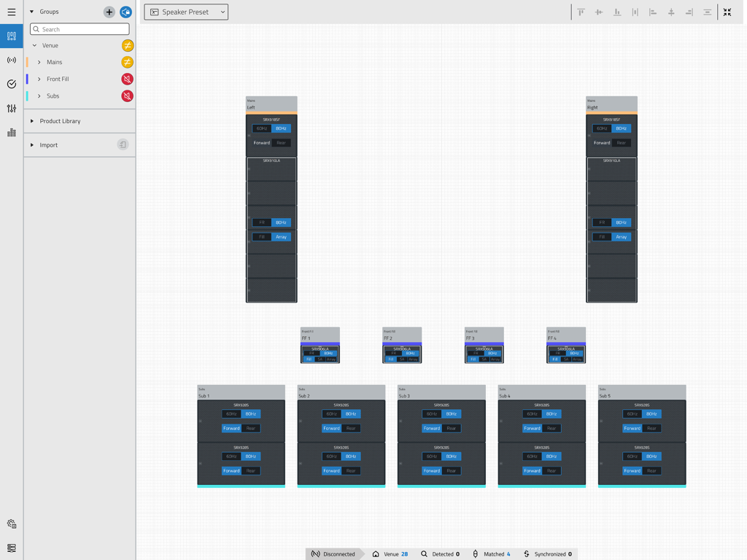The height and width of the screenshot is (560, 747).
Task: Open the tuning sliders panel in the sidebar
Action: pyautogui.click(x=11, y=108)
